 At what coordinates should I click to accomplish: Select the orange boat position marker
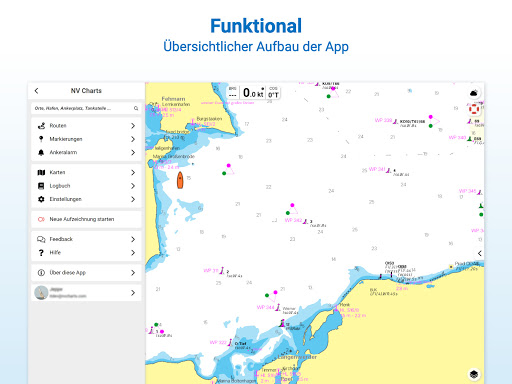180,180
